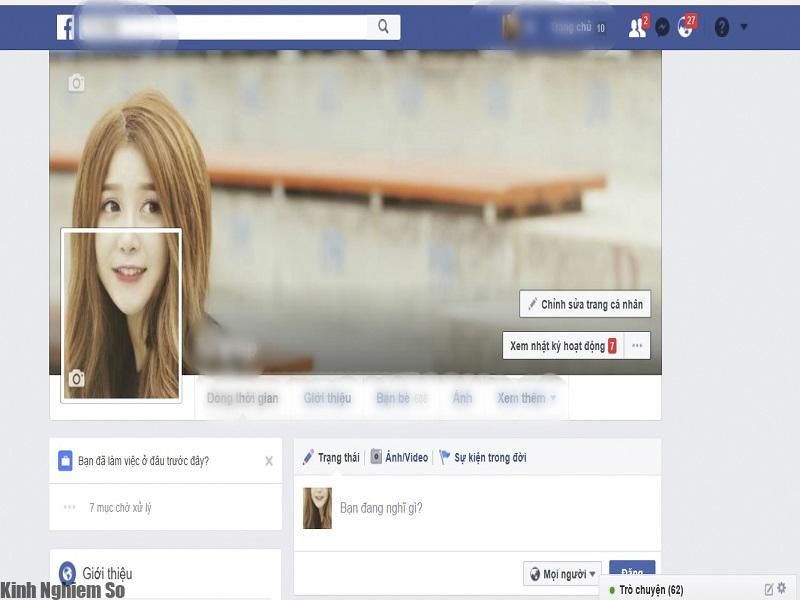This screenshot has height=600, width=800.
Task: Click the Facebook logo icon
Action: [x=65, y=27]
